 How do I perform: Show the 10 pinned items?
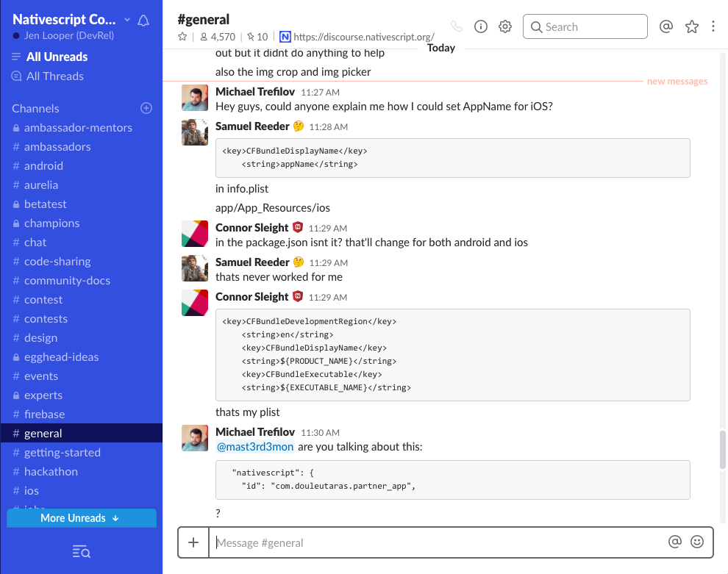257,37
